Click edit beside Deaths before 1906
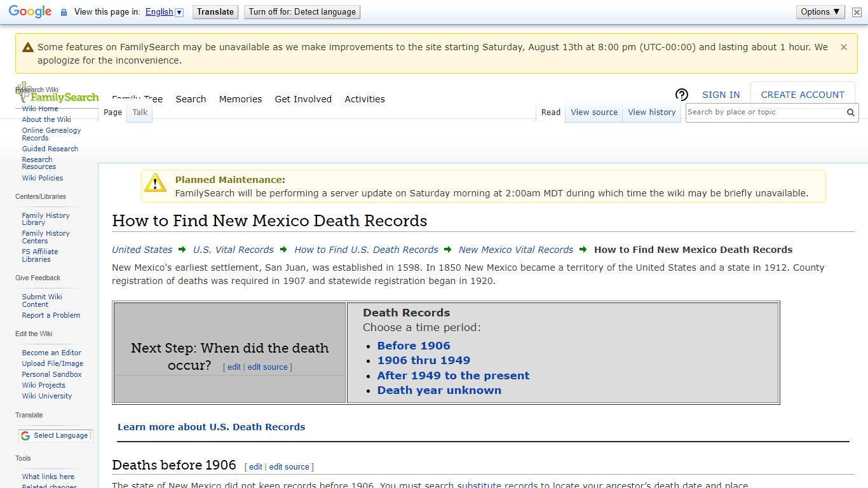This screenshot has width=868, height=488. point(255,467)
